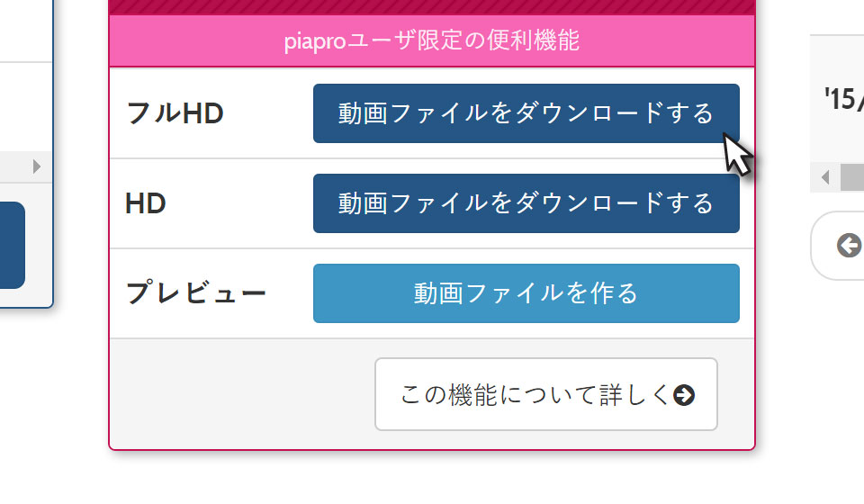Click the dark red striped bar at top
The width and height of the screenshot is (864, 504).
tap(431, 7)
